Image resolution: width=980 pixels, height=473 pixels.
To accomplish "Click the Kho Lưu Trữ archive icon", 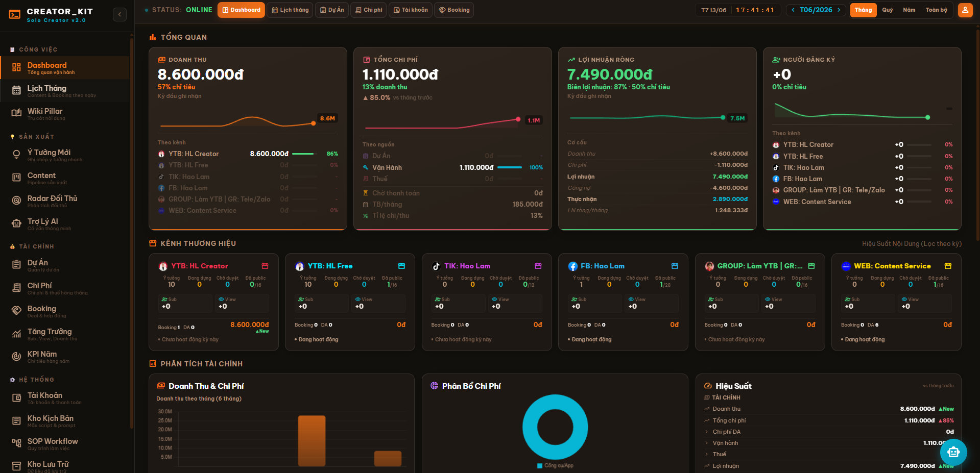I will click(x=16, y=466).
